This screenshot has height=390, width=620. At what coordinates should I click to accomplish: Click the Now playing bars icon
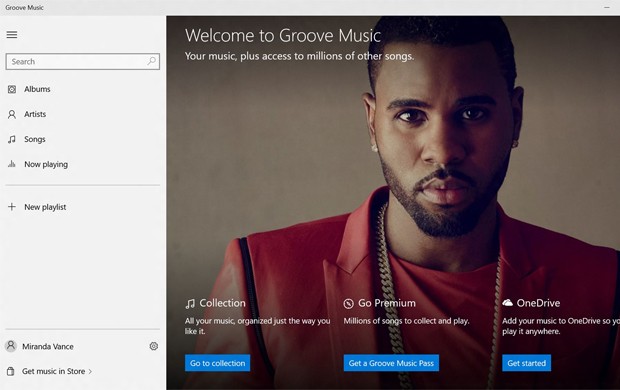pos(12,164)
